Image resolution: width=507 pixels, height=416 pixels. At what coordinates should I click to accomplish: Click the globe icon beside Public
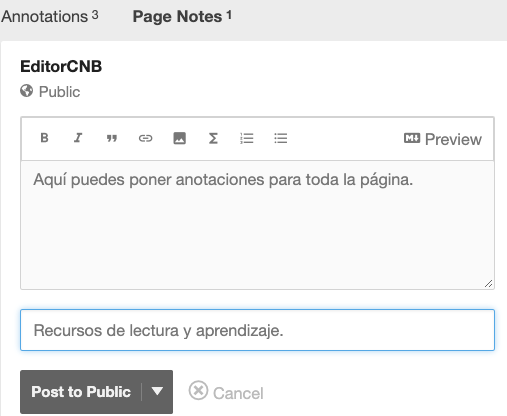(27, 91)
